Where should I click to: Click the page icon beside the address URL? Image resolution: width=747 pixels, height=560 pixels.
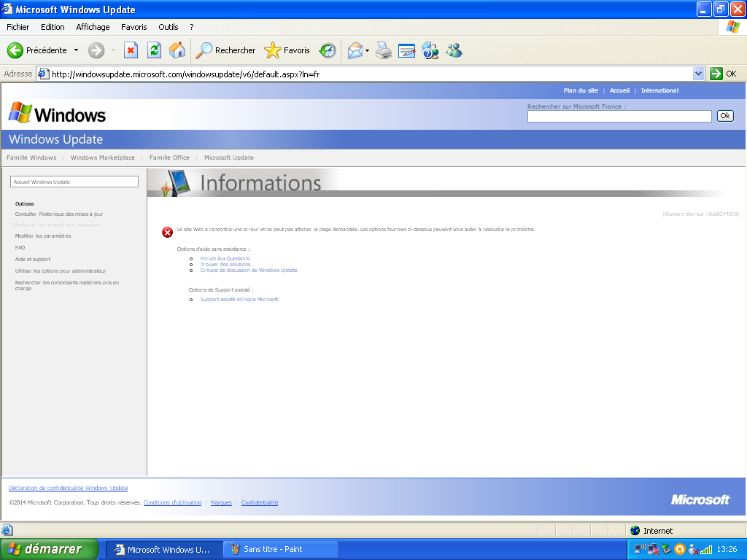tap(44, 74)
